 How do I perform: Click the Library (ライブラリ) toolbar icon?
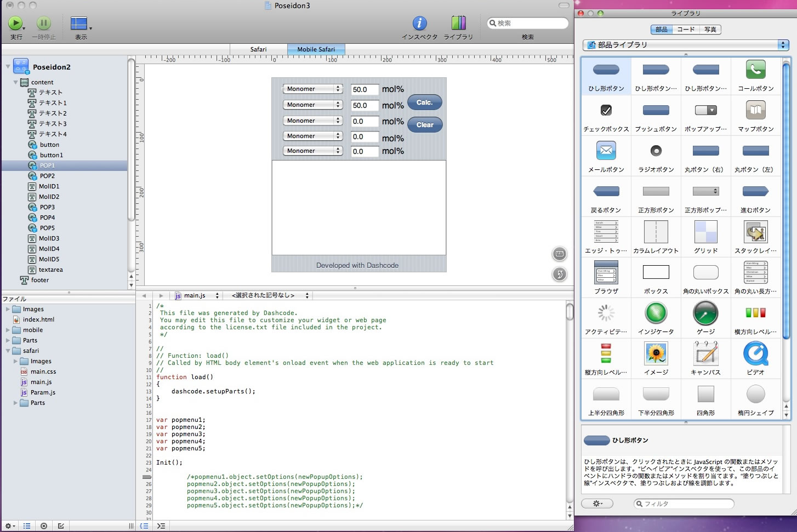point(458,23)
